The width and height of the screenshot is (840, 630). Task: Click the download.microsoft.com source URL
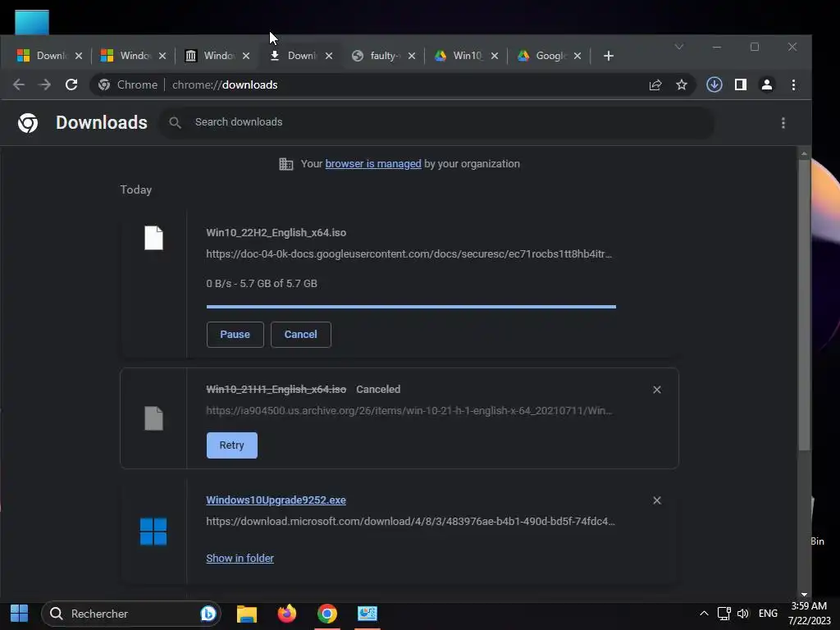[x=410, y=521]
